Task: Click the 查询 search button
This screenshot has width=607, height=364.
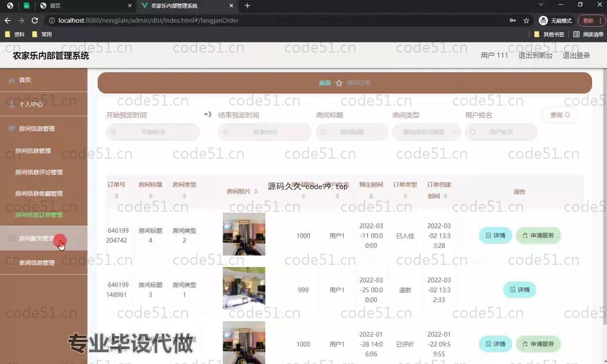Action: [560, 115]
